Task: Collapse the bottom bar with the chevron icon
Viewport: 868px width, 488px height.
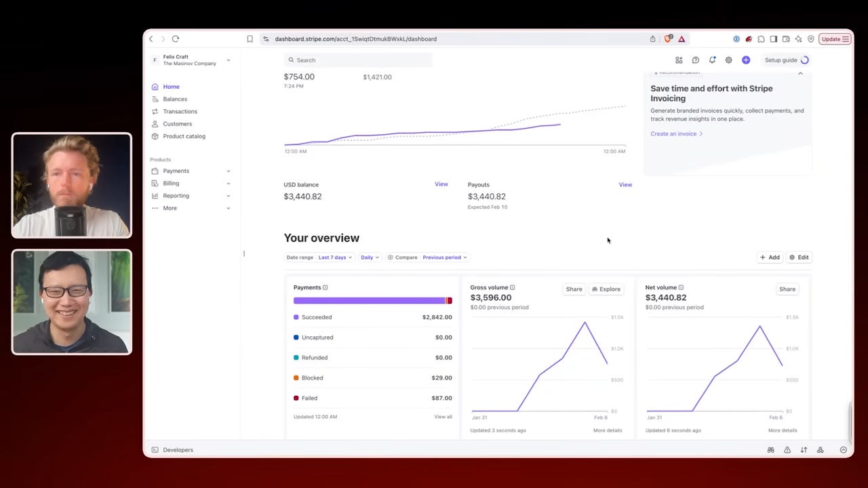Action: pos(843,449)
